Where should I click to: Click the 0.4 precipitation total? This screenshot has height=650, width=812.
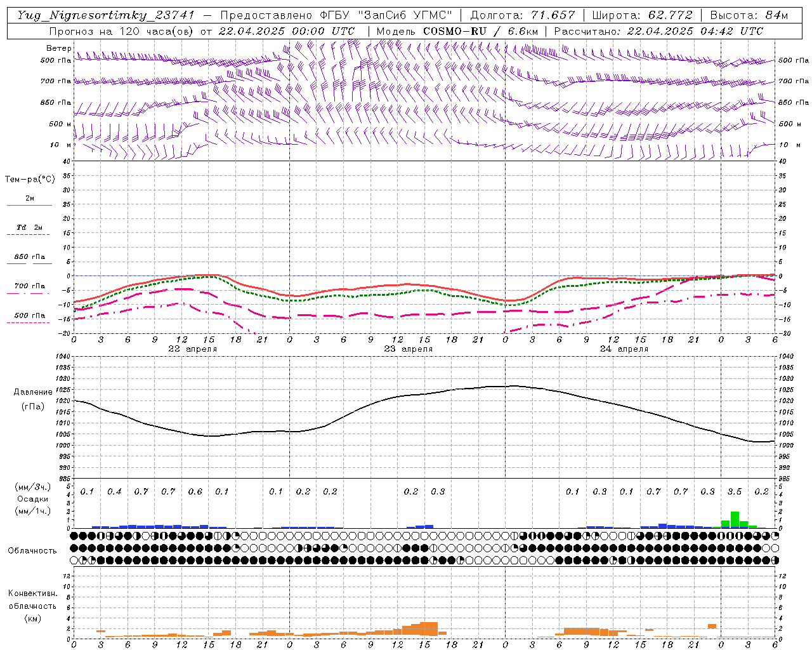point(114,492)
